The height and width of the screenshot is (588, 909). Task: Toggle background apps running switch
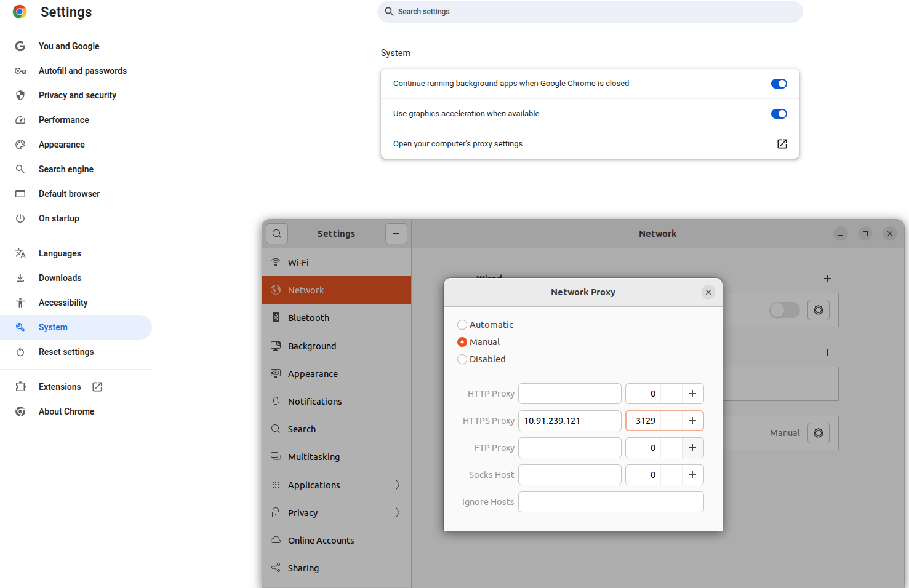[779, 84]
